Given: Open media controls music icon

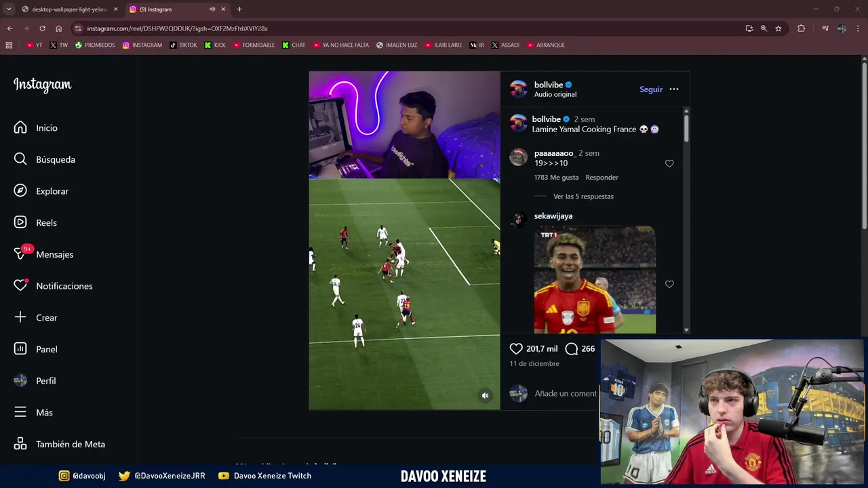Looking at the screenshot, I should coord(825,28).
